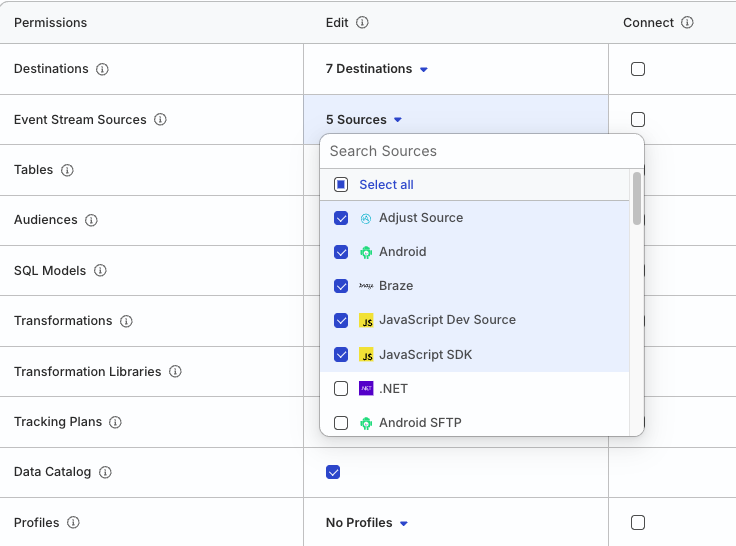Enable Connect checkbox for Profiles
The height and width of the screenshot is (546, 736).
(638, 522)
